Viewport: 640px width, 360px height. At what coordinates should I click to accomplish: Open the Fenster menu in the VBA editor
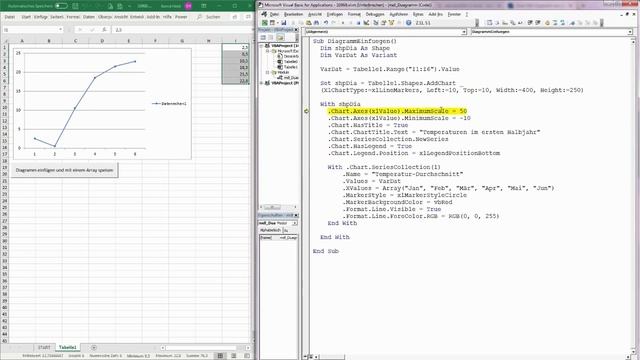(454, 14)
